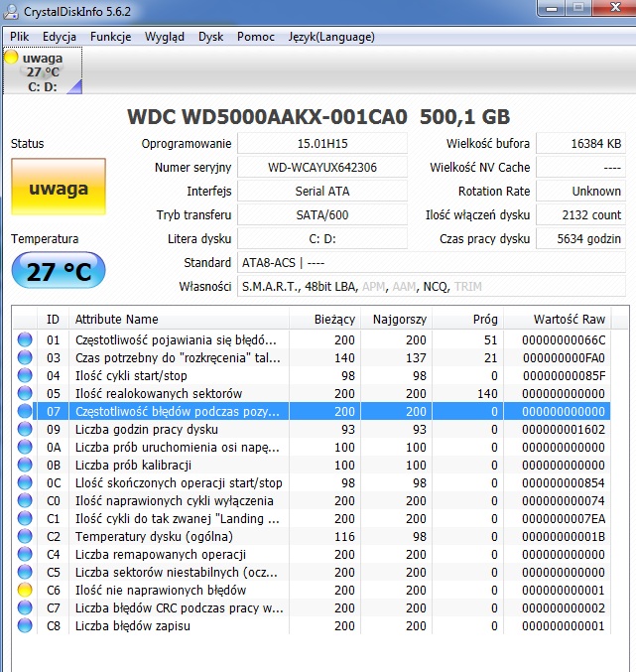Image resolution: width=636 pixels, height=672 pixels.
Task: Click the yellow uwaga health status button
Action: [x=59, y=187]
